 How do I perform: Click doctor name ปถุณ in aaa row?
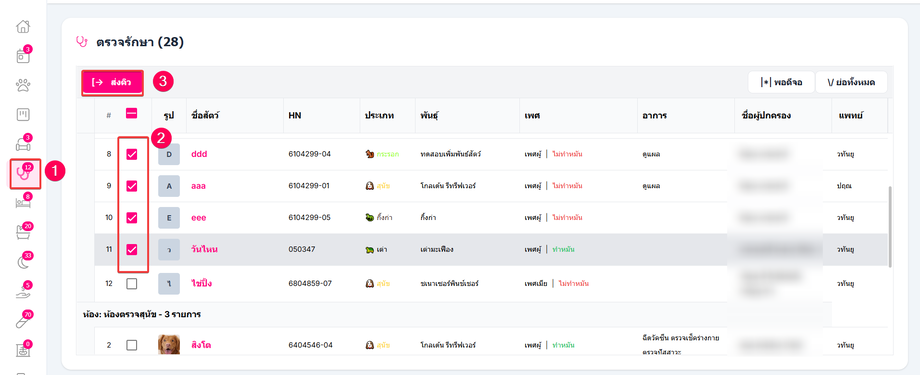(844, 186)
